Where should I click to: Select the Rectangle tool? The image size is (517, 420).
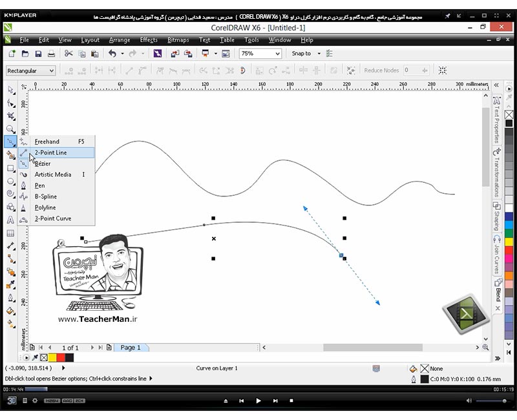[10, 169]
